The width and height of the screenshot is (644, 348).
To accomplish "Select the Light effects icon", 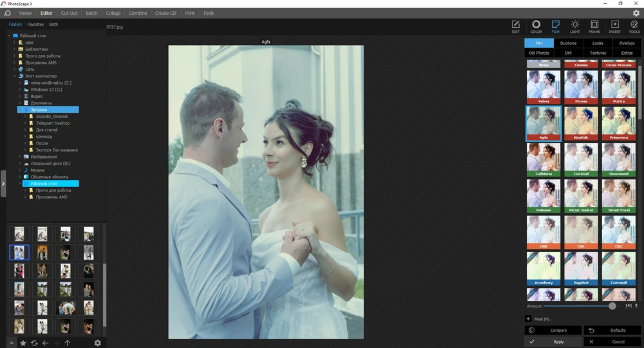I will 574,26.
